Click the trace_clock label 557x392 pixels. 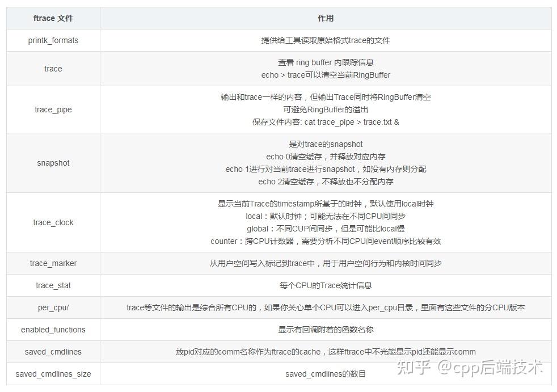click(53, 222)
